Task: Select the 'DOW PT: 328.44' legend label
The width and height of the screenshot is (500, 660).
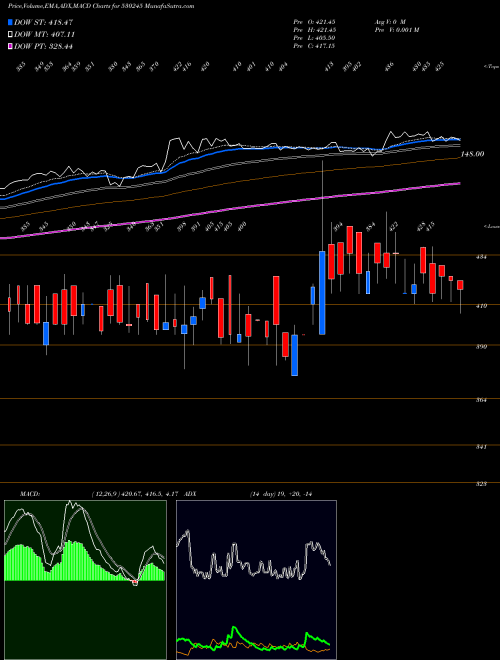Action: tap(43, 46)
